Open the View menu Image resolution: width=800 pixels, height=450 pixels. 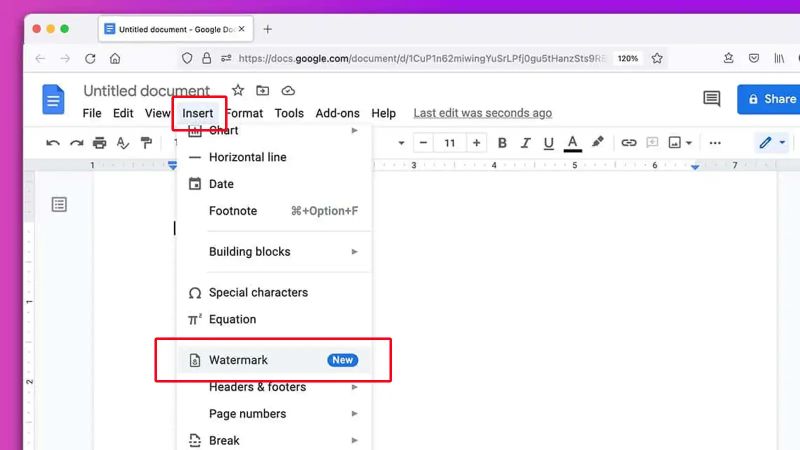click(x=157, y=113)
